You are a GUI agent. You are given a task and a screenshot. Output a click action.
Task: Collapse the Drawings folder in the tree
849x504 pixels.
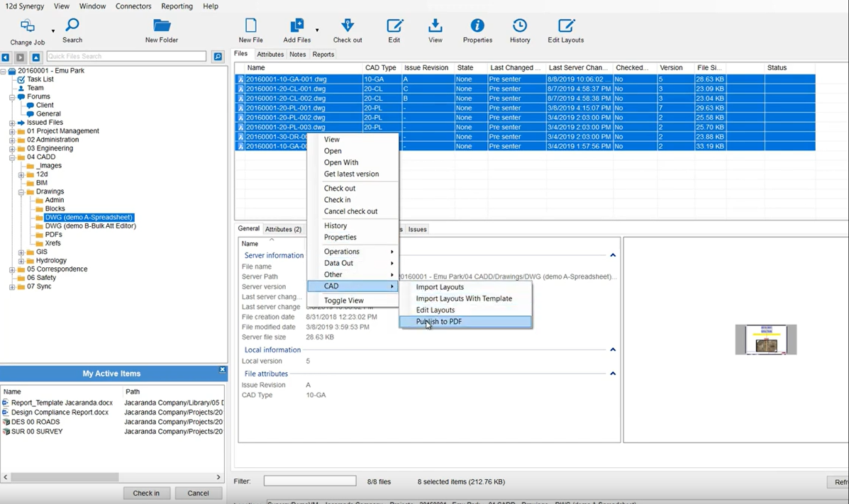tap(21, 192)
